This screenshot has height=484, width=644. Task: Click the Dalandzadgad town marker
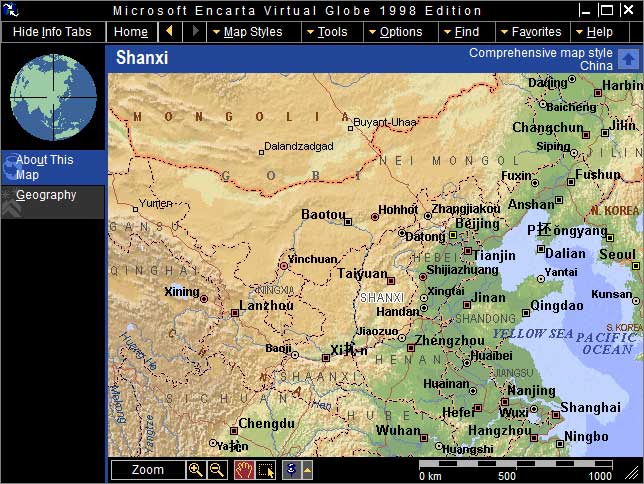click(261, 152)
